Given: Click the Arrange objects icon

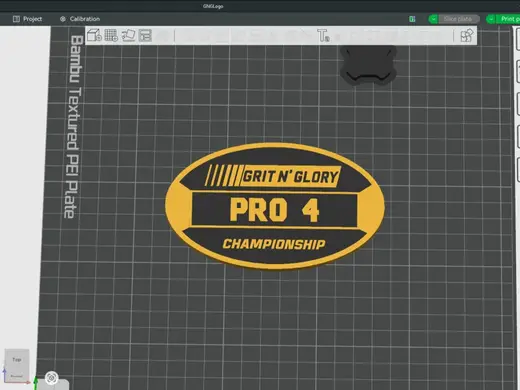Looking at the screenshot, I should point(145,35).
